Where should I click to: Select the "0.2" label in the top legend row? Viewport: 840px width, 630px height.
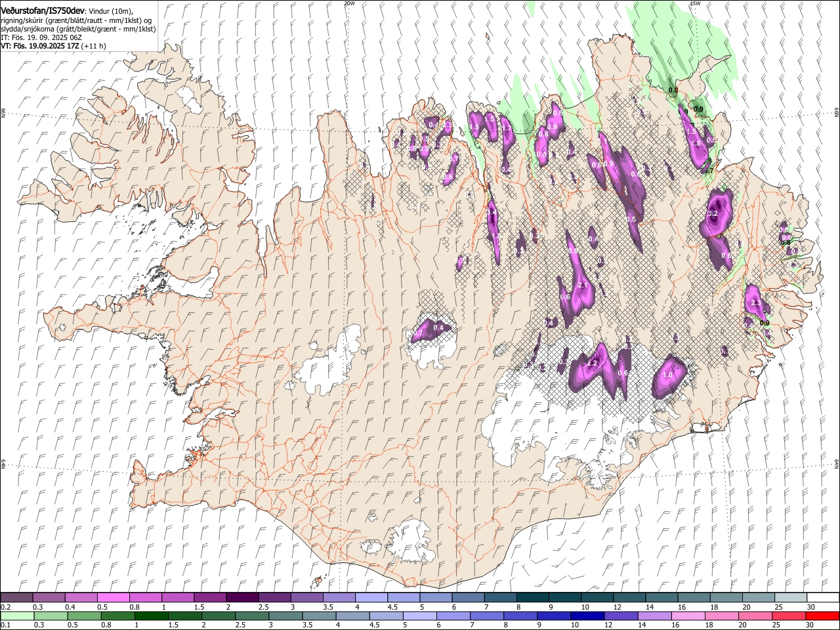point(6,606)
